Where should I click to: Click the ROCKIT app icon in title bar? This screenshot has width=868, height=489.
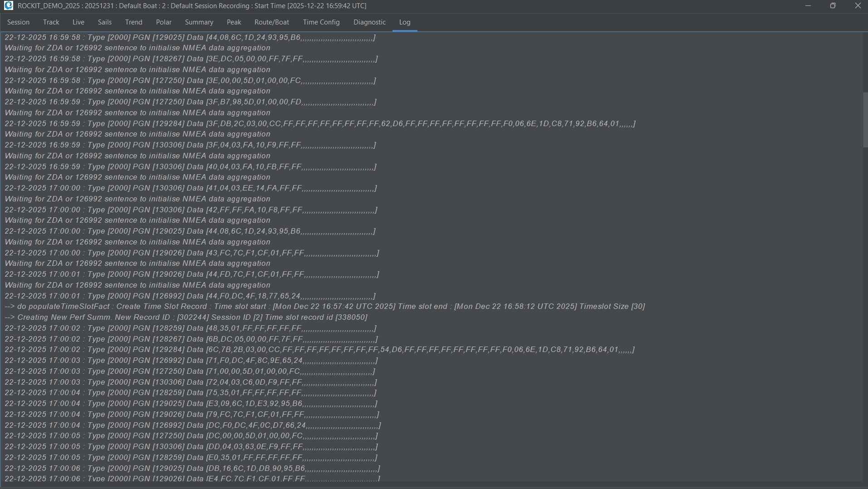8,6
